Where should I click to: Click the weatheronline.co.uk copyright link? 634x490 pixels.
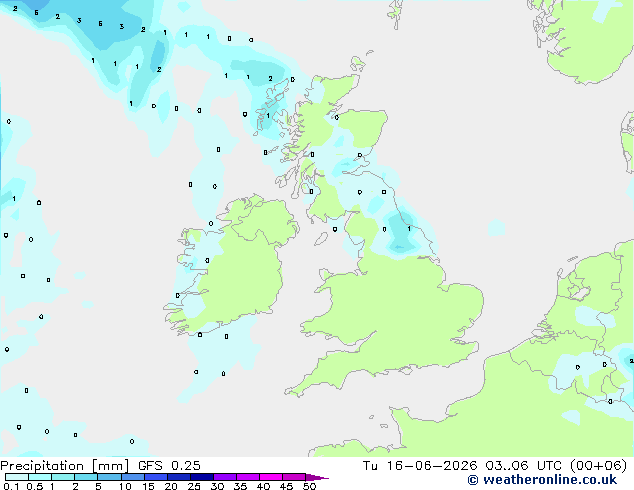pyautogui.click(x=542, y=480)
